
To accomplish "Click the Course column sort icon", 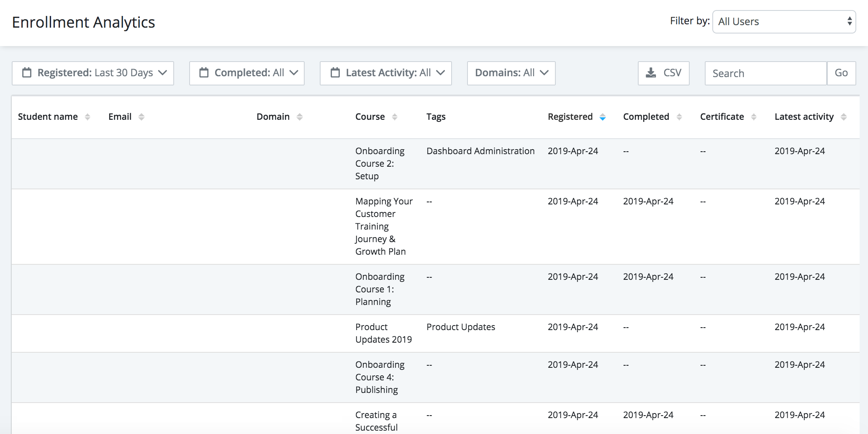I will click(x=395, y=117).
